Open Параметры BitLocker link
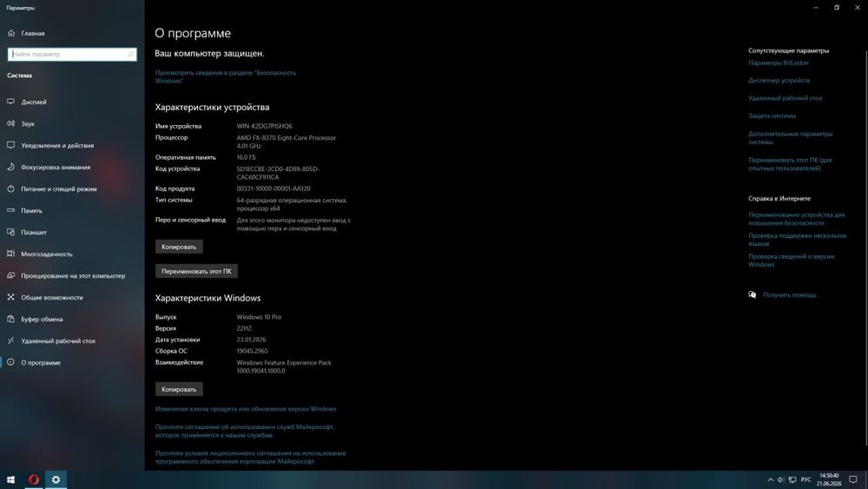 point(779,63)
